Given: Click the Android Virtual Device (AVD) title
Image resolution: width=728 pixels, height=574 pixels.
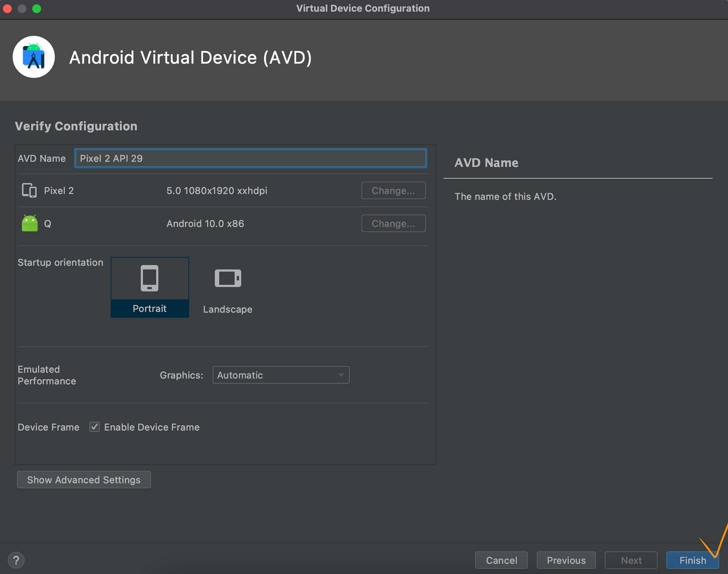Looking at the screenshot, I should click(x=191, y=57).
